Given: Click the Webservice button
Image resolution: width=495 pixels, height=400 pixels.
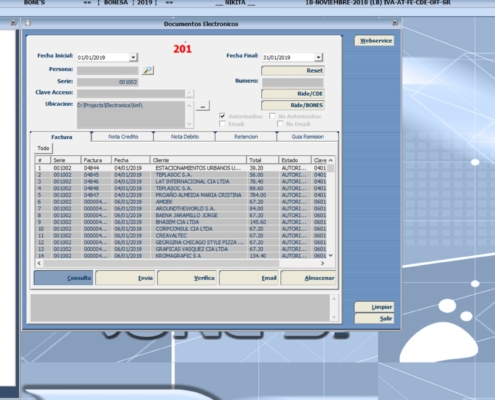Looking at the screenshot, I should click(374, 41).
